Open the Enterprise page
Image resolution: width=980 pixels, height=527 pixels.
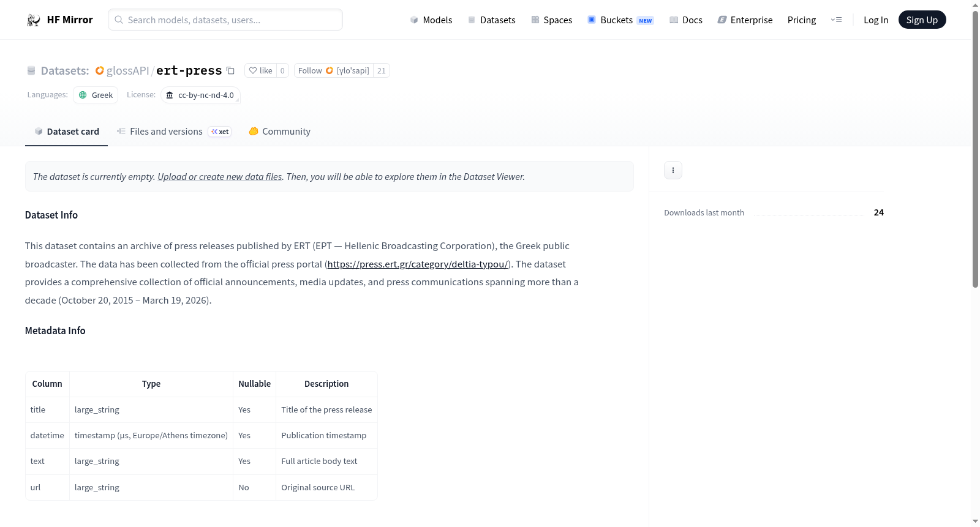click(745, 20)
